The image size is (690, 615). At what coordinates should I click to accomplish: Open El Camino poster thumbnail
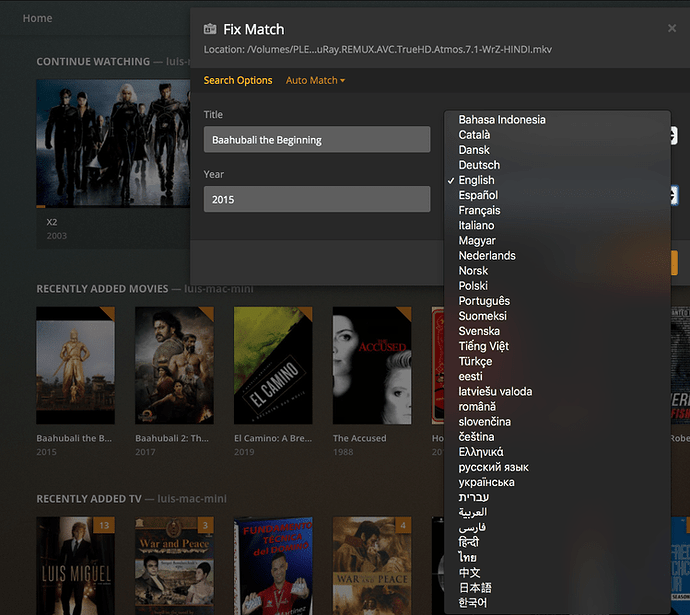coord(273,366)
